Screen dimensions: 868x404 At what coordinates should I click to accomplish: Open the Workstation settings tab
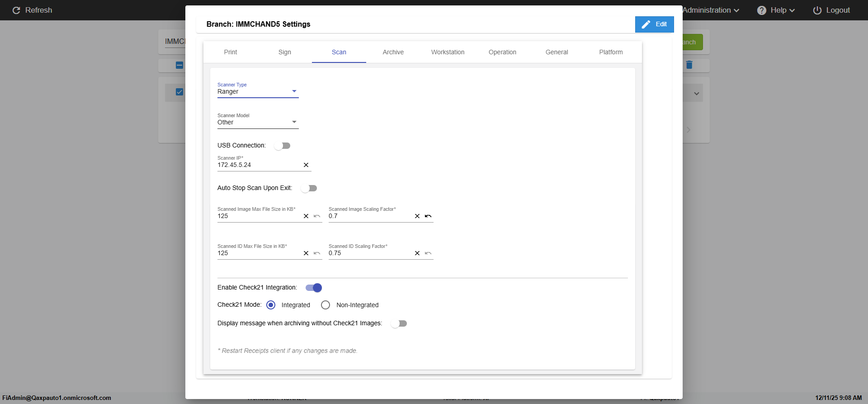point(448,52)
